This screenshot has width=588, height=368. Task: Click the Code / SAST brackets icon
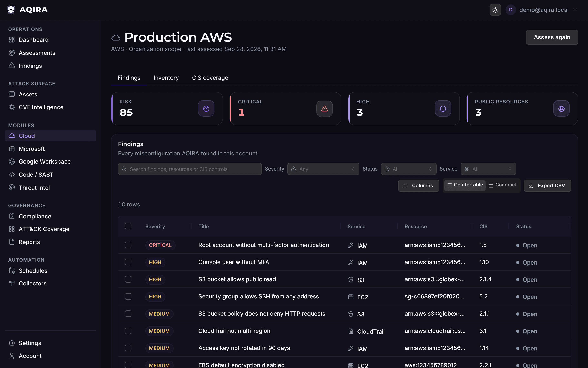12,175
